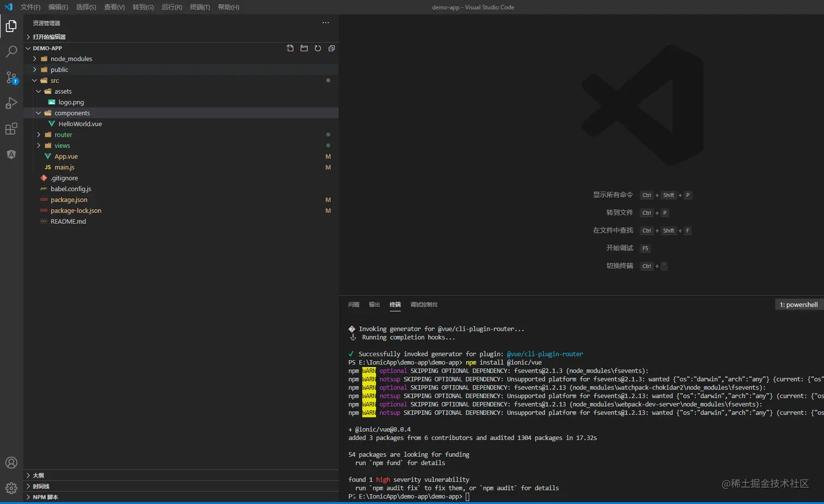Click the VS Code logo in title bar
The height and width of the screenshot is (504, 824).
pos(8,7)
